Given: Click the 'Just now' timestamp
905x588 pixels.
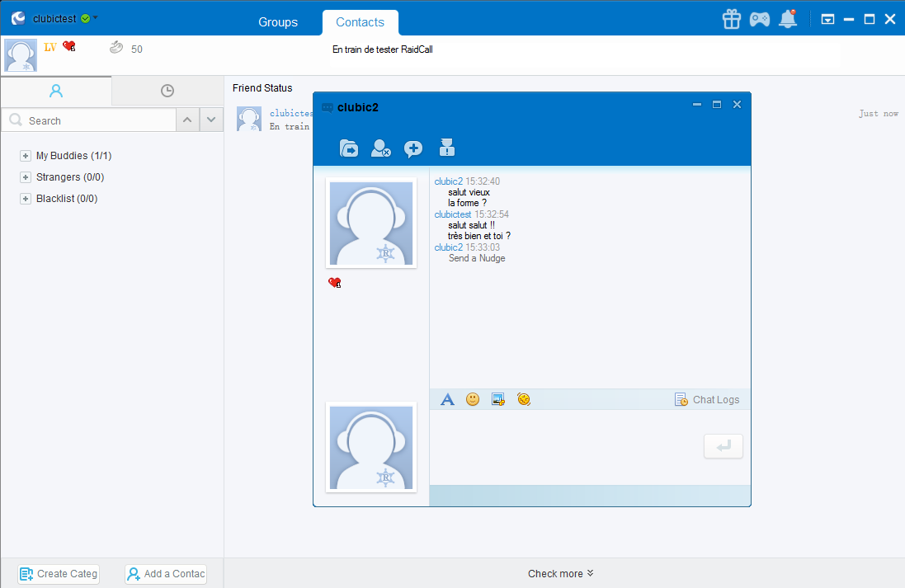Looking at the screenshot, I should pos(879,114).
